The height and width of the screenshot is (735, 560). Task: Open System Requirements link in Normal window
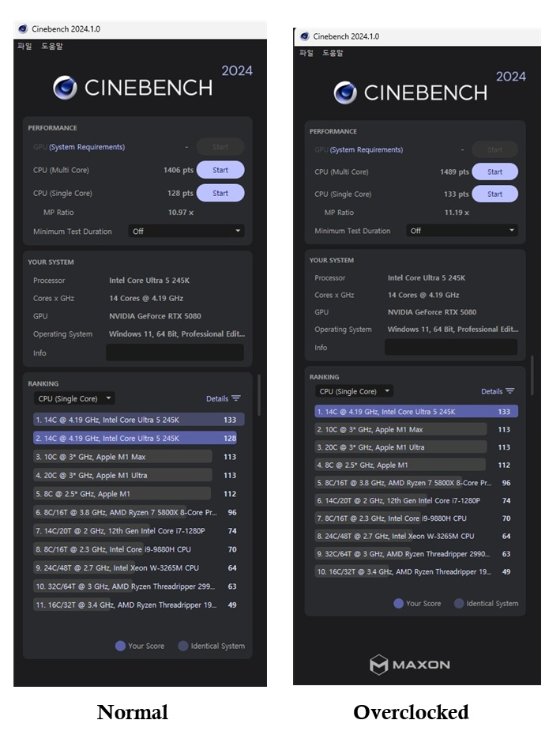[x=87, y=147]
